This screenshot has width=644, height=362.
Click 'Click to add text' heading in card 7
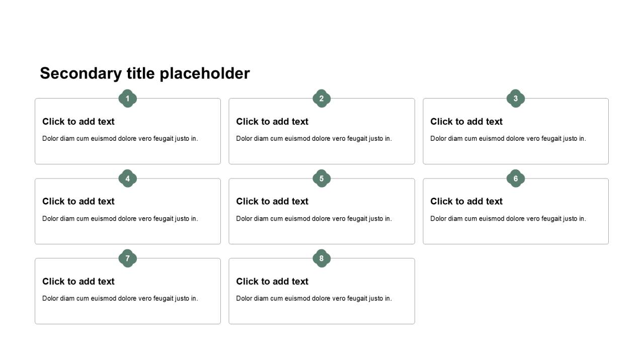click(x=78, y=282)
